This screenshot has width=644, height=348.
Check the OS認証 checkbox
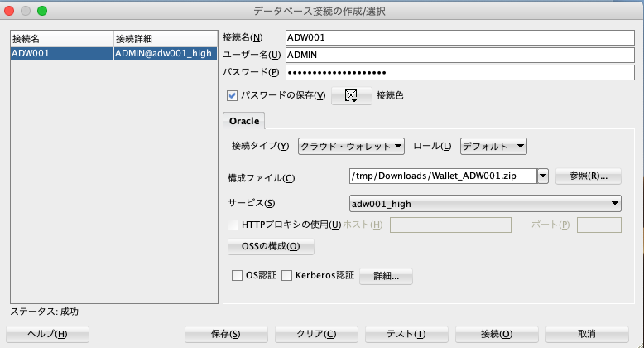pos(236,276)
